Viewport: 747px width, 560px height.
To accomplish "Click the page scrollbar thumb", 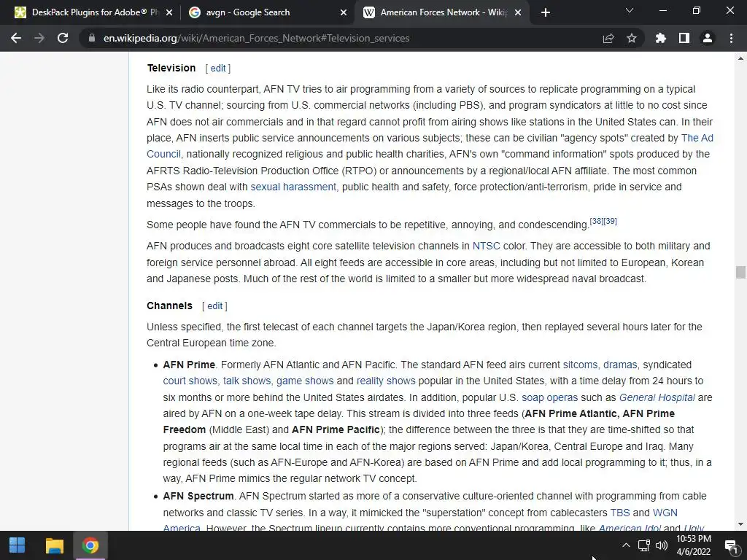I will point(740,273).
